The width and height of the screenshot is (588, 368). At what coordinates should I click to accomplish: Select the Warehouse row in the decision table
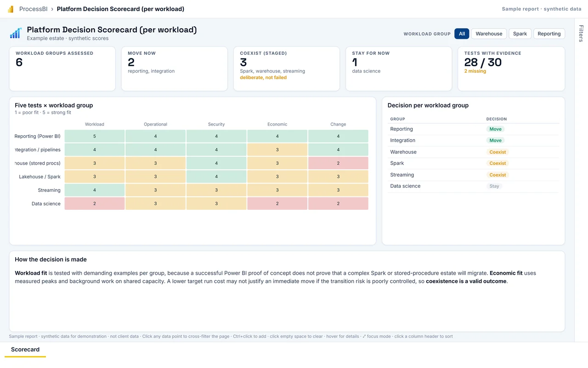point(474,152)
